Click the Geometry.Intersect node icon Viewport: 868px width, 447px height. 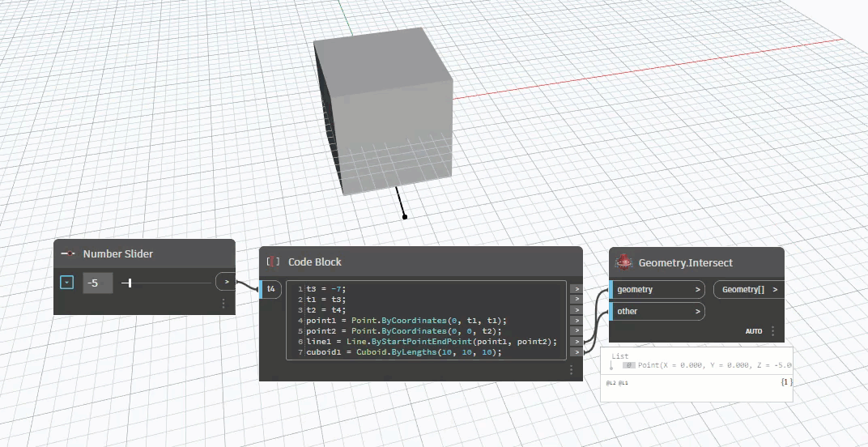pyautogui.click(x=623, y=262)
